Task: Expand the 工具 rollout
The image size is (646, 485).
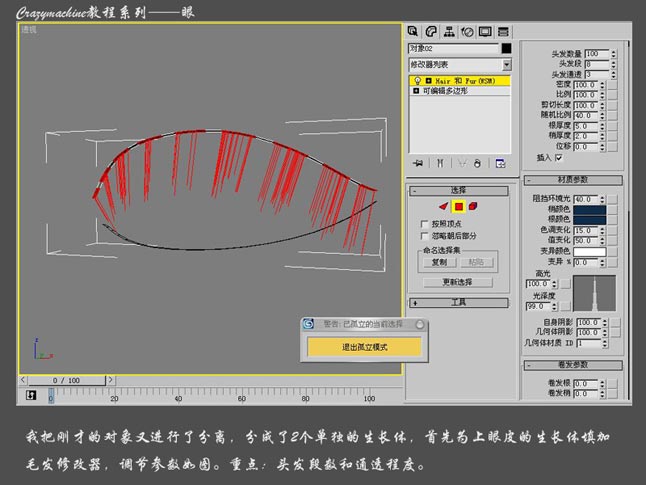Action: coord(459,303)
